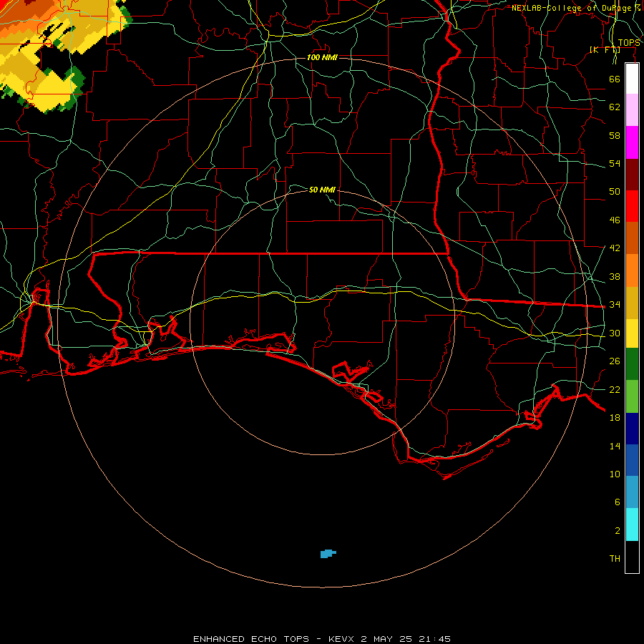Screen dimensions: 644x644
Task: Click the '100 NMI' range ring label
Action: click(322, 57)
